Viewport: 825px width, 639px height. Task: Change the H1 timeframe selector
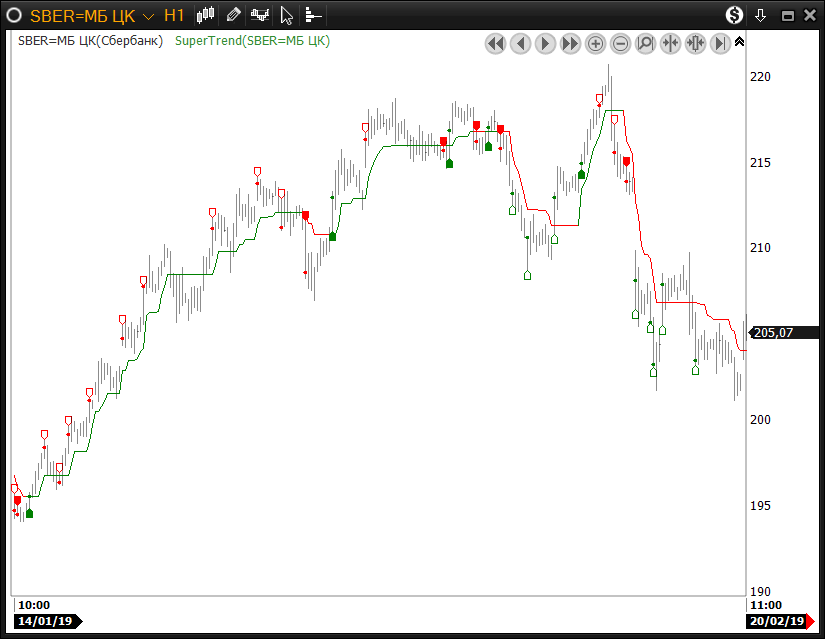pos(174,15)
